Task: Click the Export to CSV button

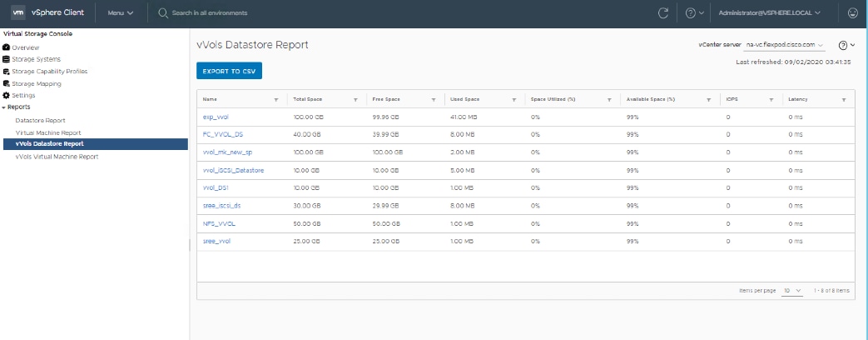Action: pos(229,71)
